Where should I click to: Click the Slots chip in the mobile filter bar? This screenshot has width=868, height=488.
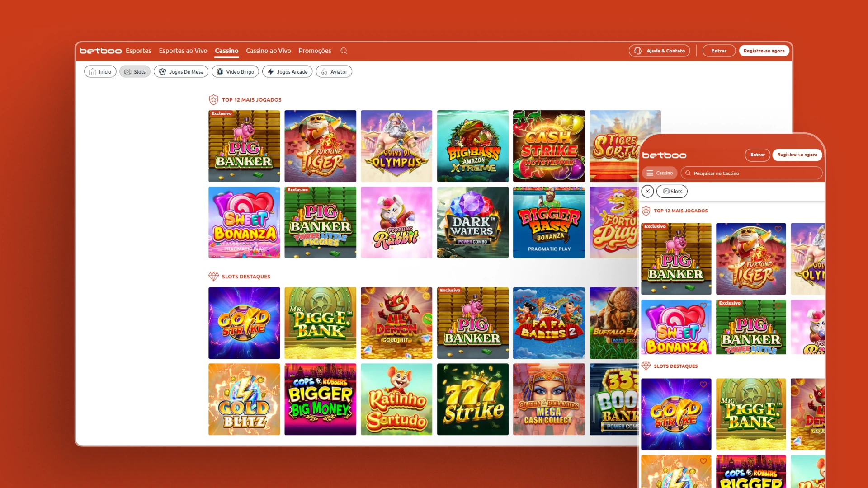pos(672,191)
